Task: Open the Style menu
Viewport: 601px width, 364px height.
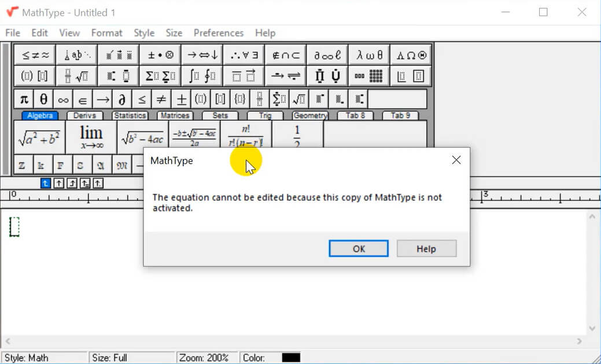Action: pyautogui.click(x=143, y=33)
